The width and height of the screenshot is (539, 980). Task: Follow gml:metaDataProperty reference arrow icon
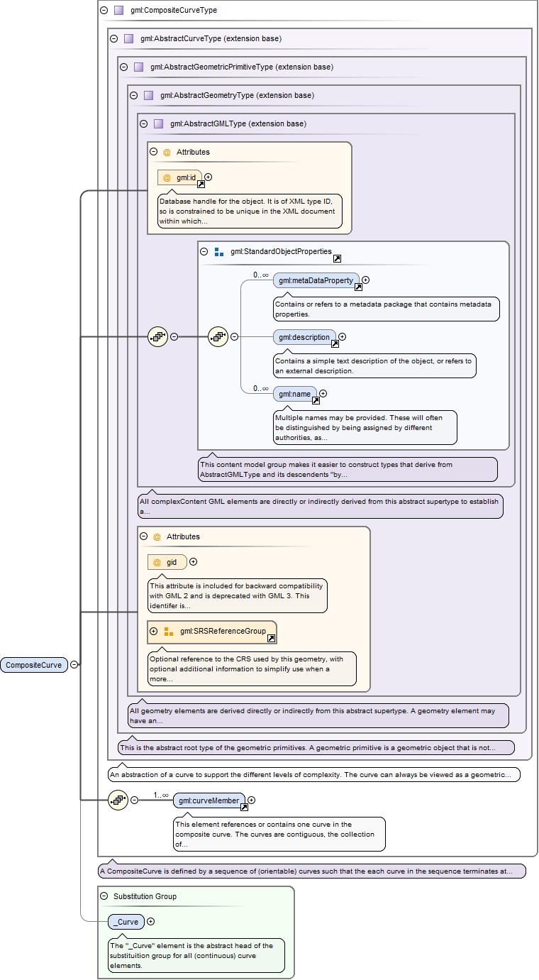[x=358, y=287]
